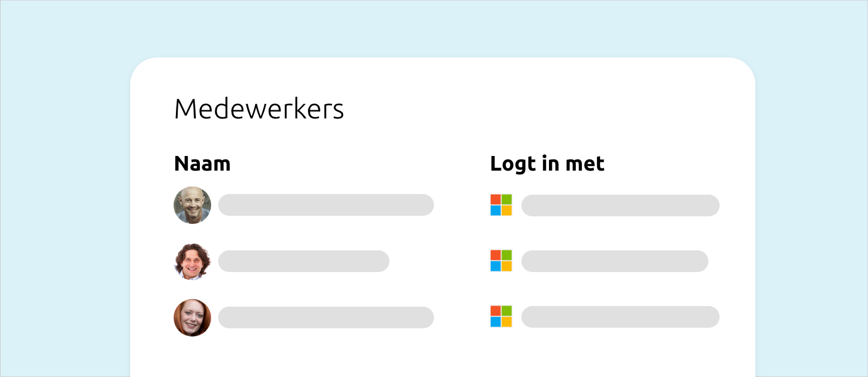The height and width of the screenshot is (377, 868).
Task: Click the third row's login account placeholder
Action: tap(620, 317)
